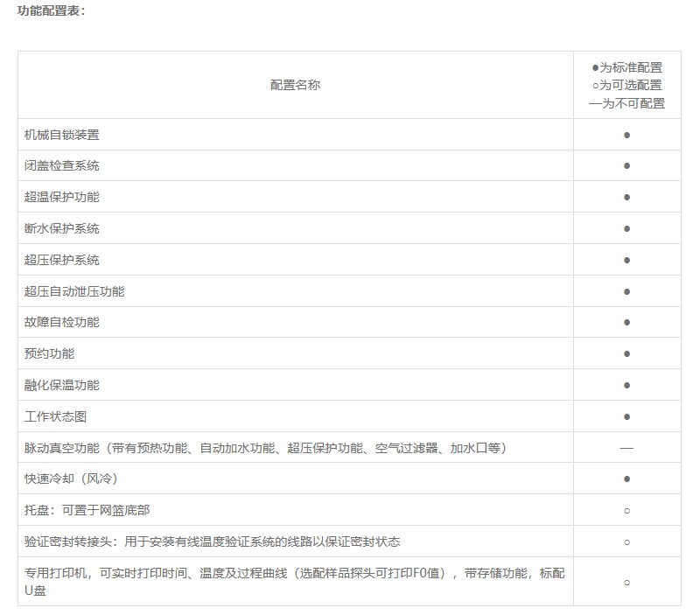
Task: Click the 功能配置表 heading text
Action: 52,11
